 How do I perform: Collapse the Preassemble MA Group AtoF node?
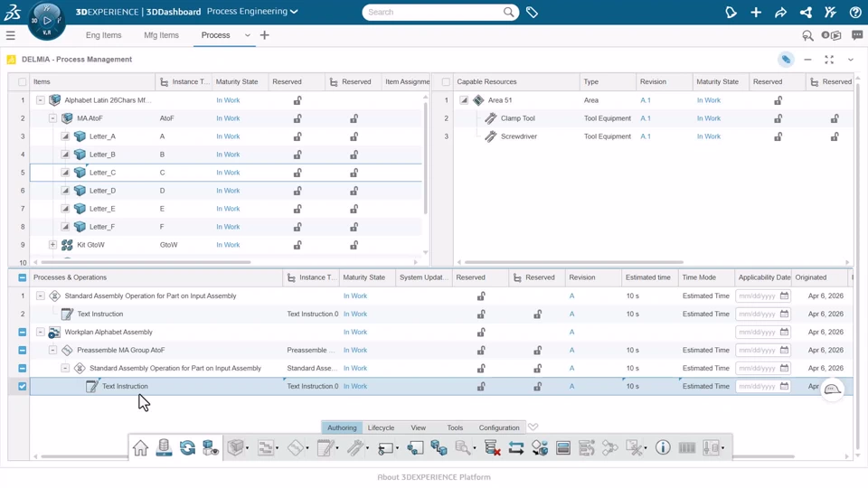[x=52, y=351]
